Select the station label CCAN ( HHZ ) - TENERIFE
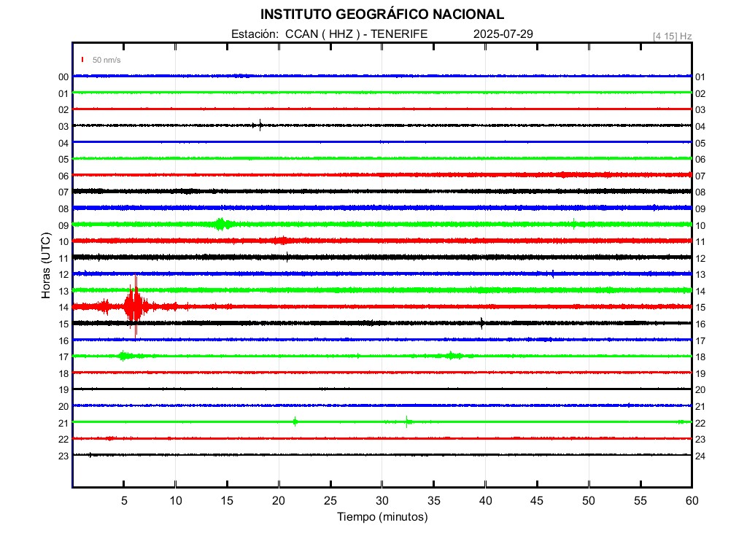 (x=356, y=34)
